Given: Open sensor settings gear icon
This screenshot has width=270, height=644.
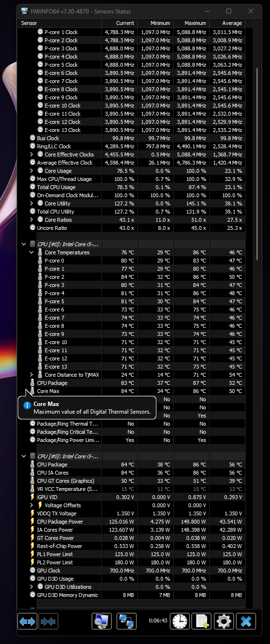Looking at the screenshot, I should (x=224, y=621).
